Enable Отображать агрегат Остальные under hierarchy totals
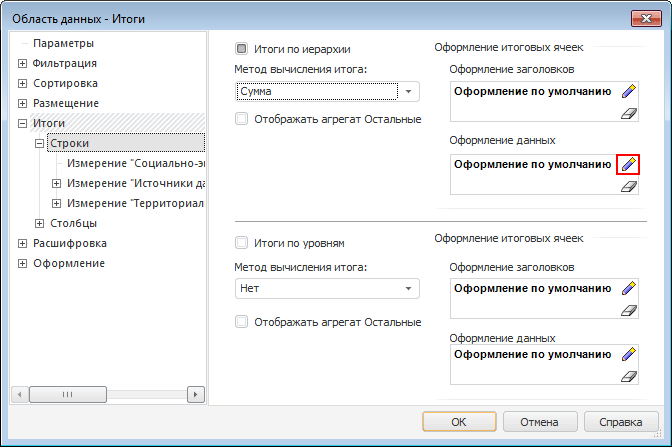Image resolution: width=672 pixels, height=447 pixels. point(241,119)
